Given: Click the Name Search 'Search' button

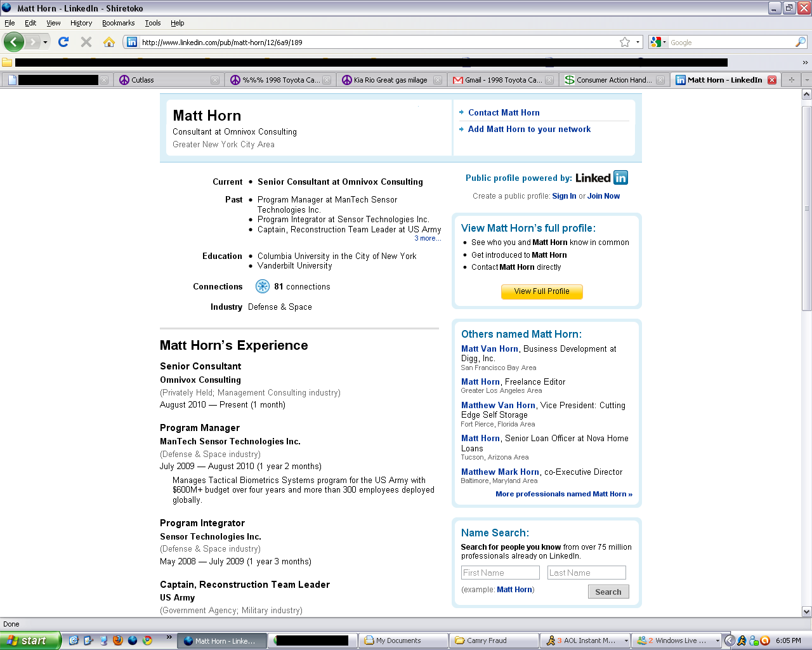Looking at the screenshot, I should pyautogui.click(x=608, y=592).
